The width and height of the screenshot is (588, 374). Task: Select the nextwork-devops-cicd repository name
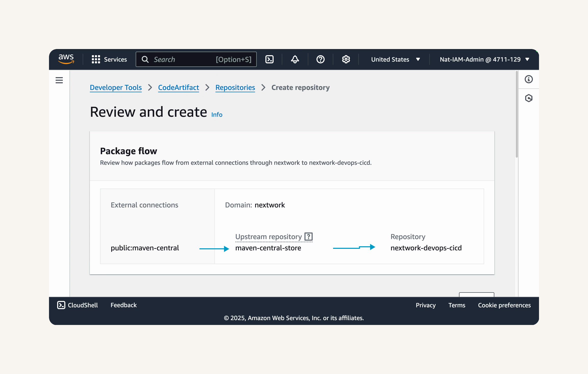[426, 248]
